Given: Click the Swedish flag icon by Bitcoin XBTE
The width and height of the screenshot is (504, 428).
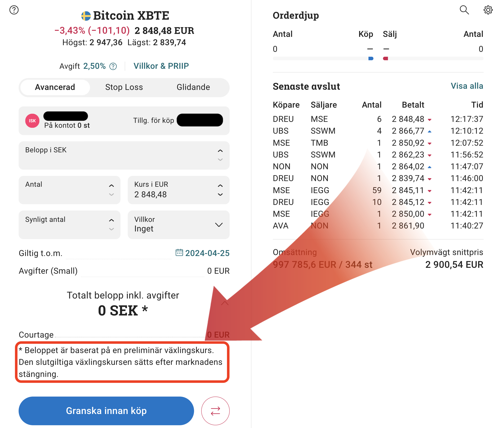Looking at the screenshot, I should (x=86, y=16).
